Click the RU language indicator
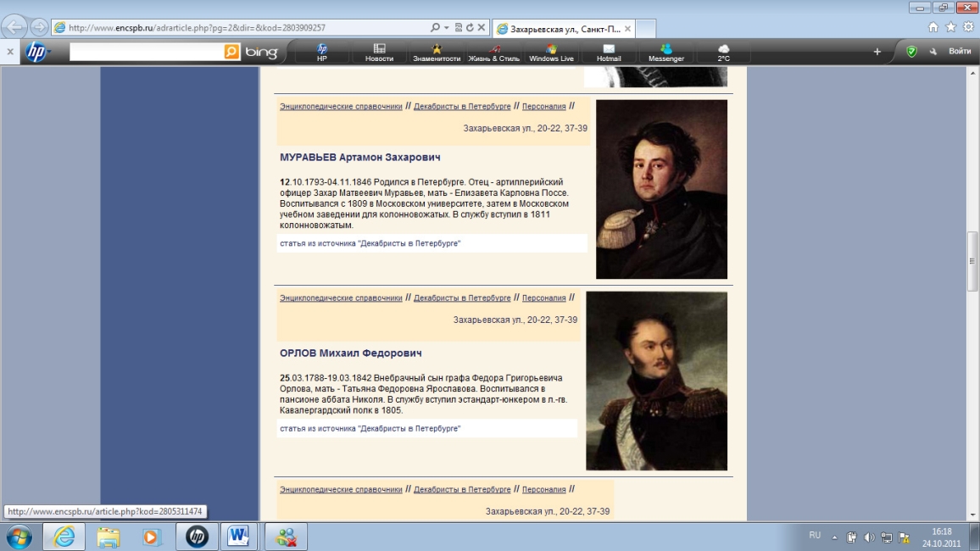 tap(815, 536)
